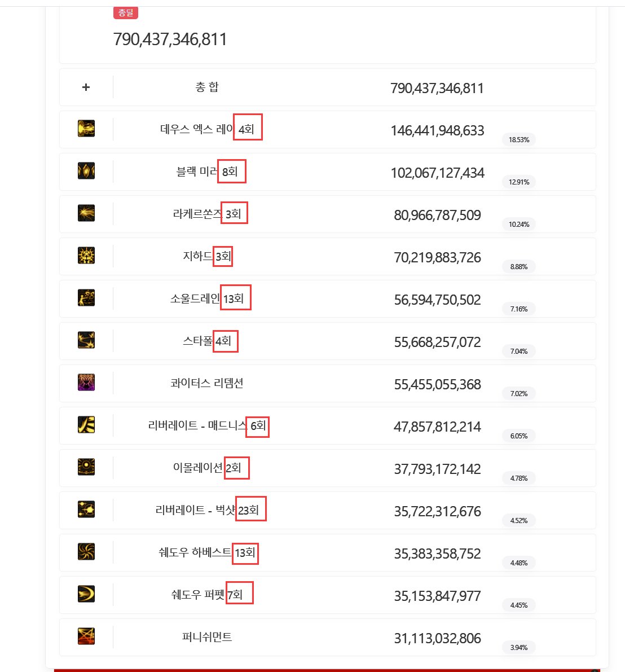This screenshot has width=625, height=672.
Task: Select the 라케르쏜즈 skill icon
Action: [x=86, y=213]
